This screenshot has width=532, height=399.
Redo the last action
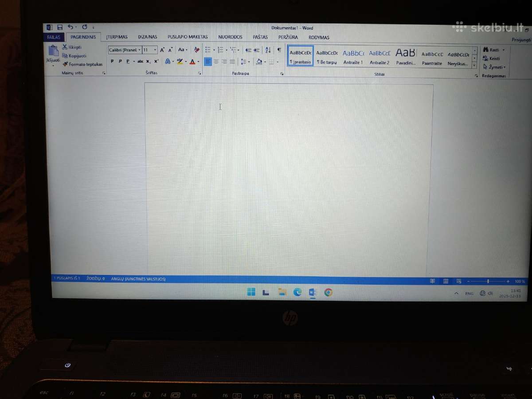click(84, 27)
